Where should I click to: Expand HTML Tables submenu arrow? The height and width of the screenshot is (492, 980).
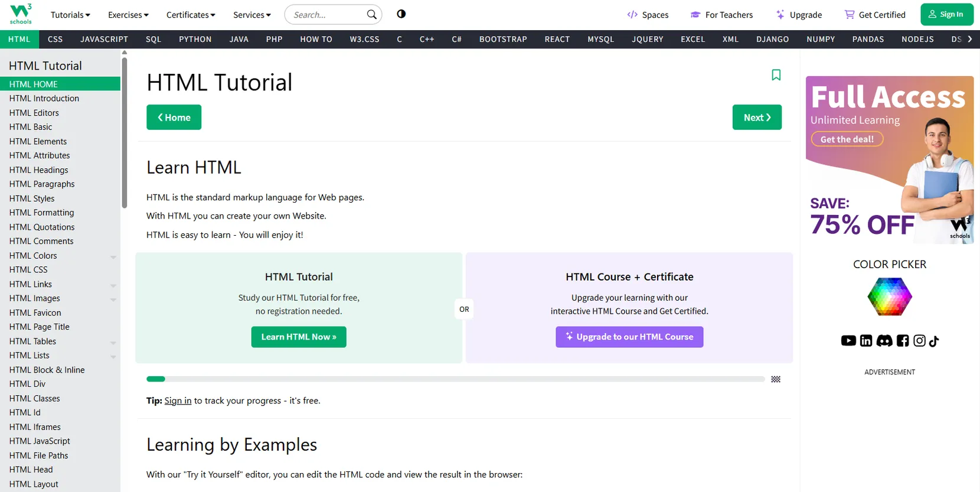tap(113, 343)
